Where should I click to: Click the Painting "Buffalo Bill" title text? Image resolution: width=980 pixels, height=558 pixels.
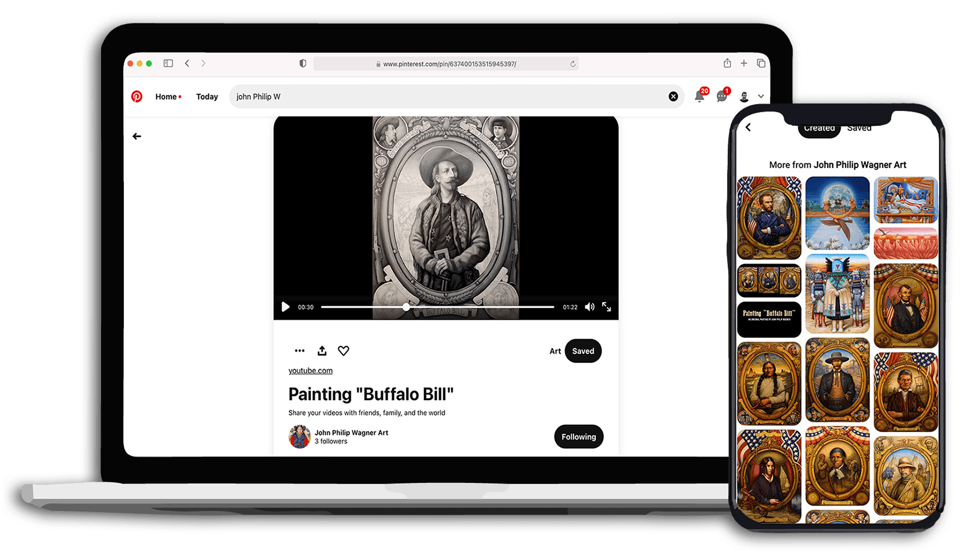click(371, 394)
